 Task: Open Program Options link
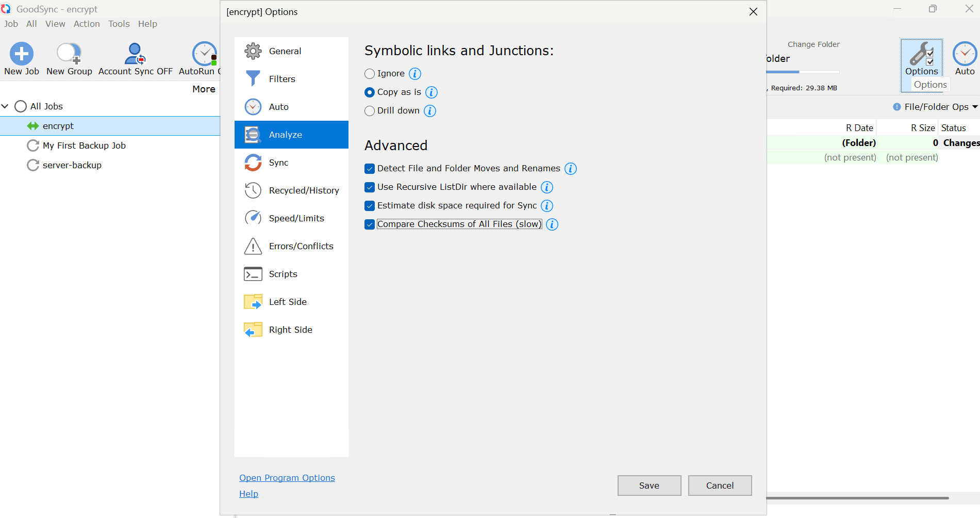pos(287,478)
